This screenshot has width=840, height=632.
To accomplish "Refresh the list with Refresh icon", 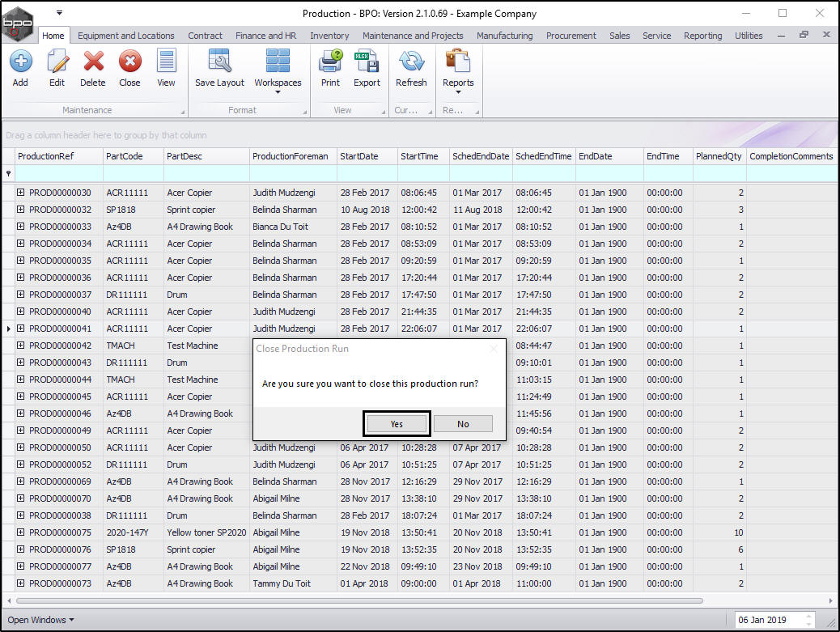I will [411, 68].
